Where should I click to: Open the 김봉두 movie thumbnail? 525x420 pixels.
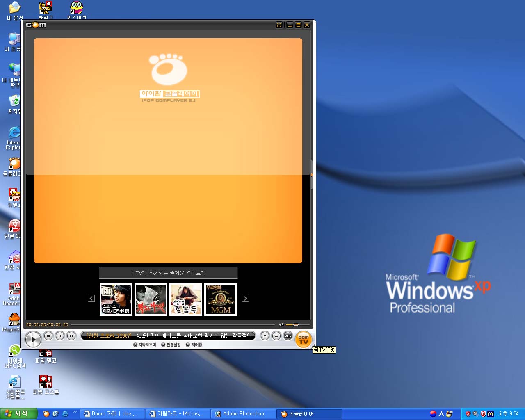pos(186,299)
